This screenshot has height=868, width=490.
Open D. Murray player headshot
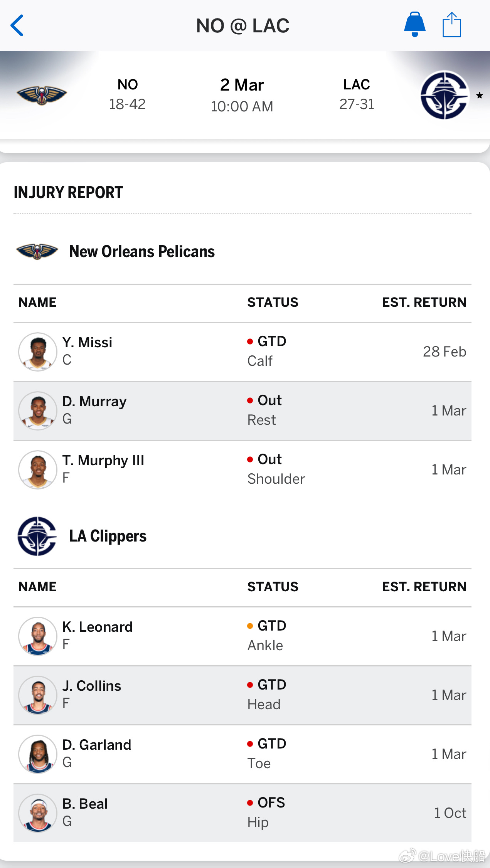click(x=38, y=410)
